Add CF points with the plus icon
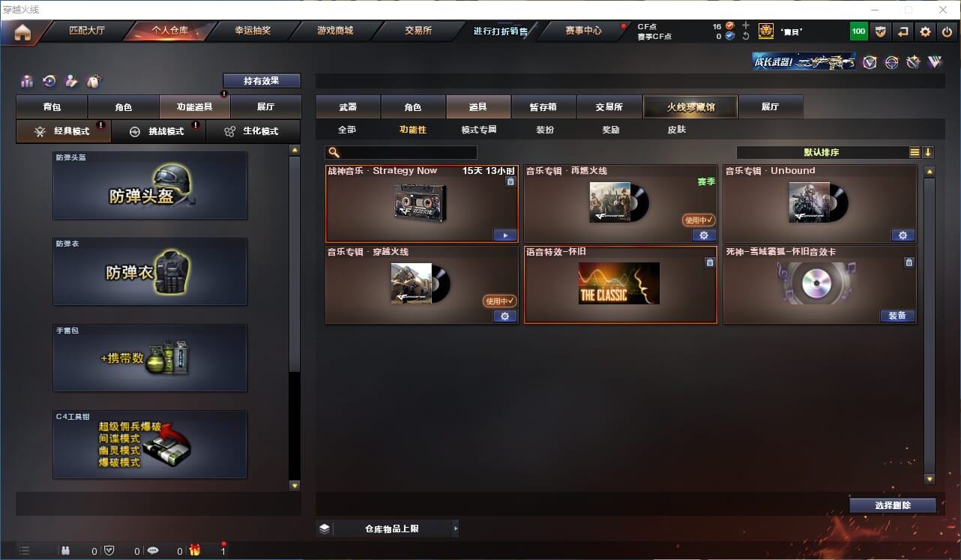The width and height of the screenshot is (961, 560). pos(745,25)
